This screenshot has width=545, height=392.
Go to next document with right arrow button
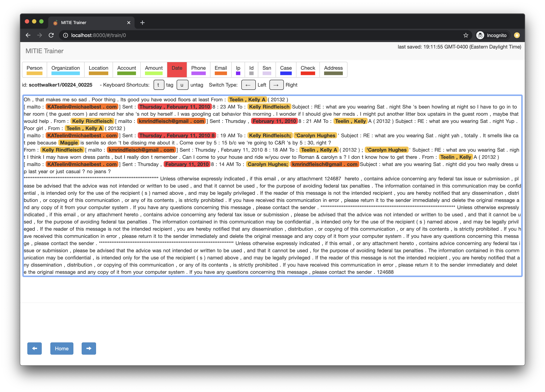[x=89, y=348]
